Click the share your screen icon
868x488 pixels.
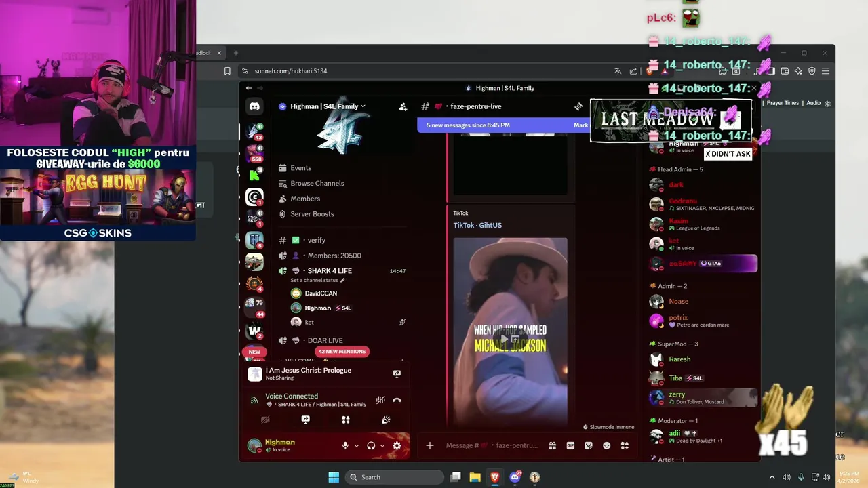tap(305, 420)
